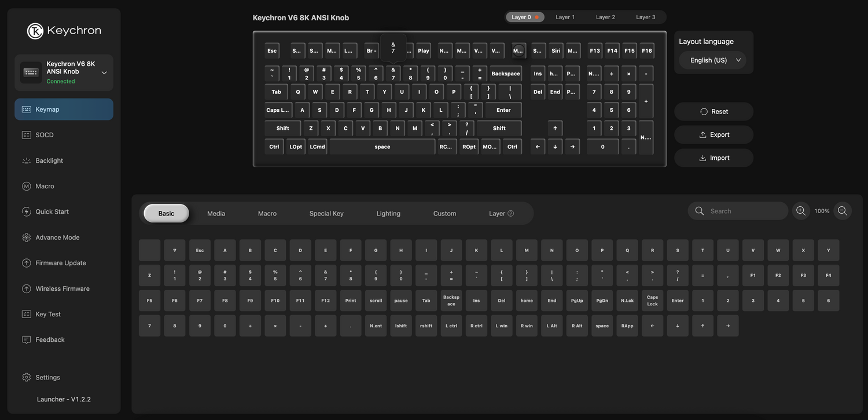This screenshot has height=420, width=868.
Task: Click the Export button
Action: (713, 134)
